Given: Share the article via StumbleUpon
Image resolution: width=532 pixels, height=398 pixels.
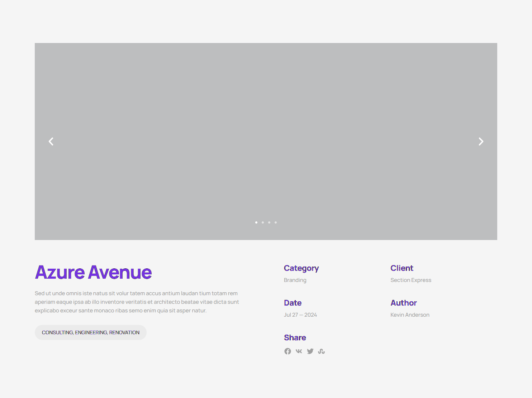Looking at the screenshot, I should [321, 351].
